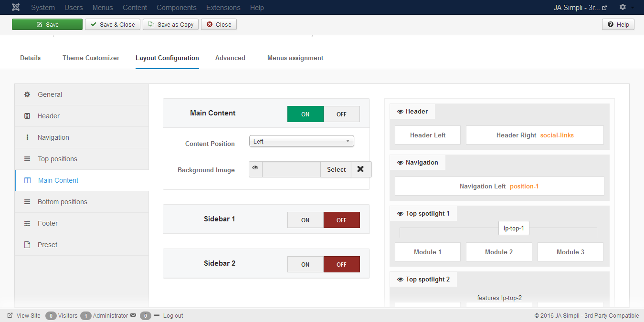Toggle Header block visibility eye
Screen dimensions: 644x322
pyautogui.click(x=400, y=111)
